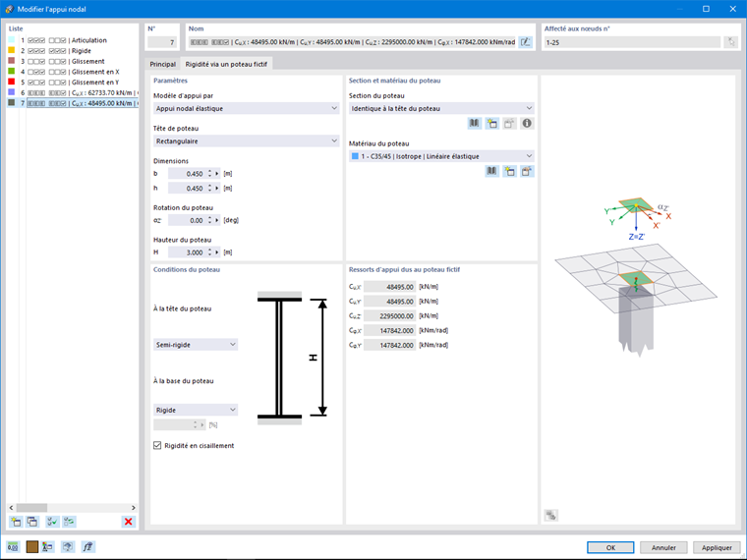
Task: Adjust the b dimension spinner arrows
Action: [209, 174]
